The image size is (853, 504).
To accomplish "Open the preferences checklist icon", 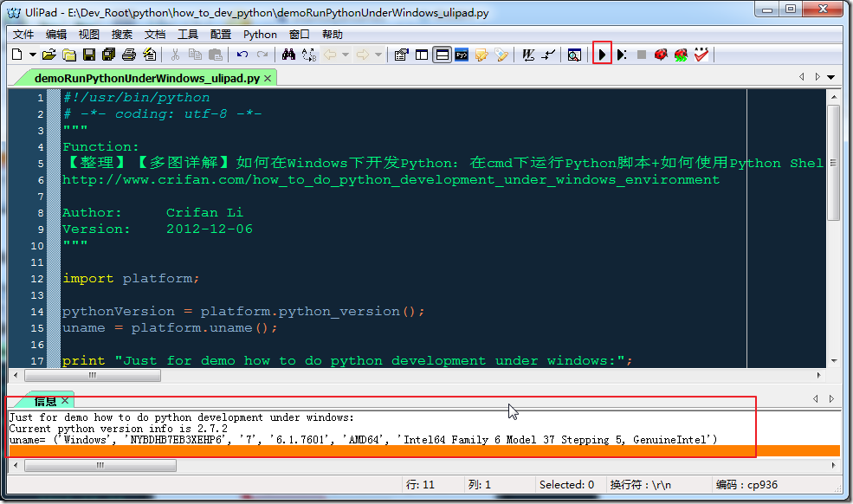I will coord(402,55).
